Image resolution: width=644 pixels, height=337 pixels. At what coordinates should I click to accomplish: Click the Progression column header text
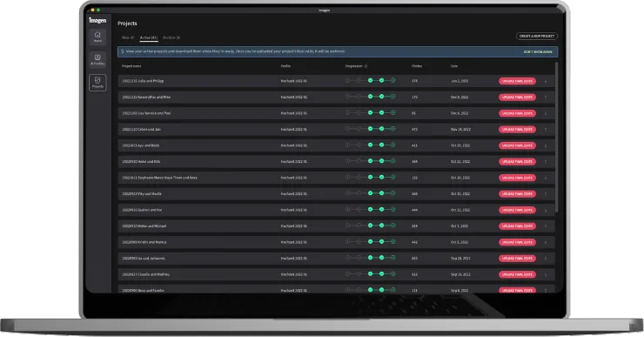(x=353, y=66)
